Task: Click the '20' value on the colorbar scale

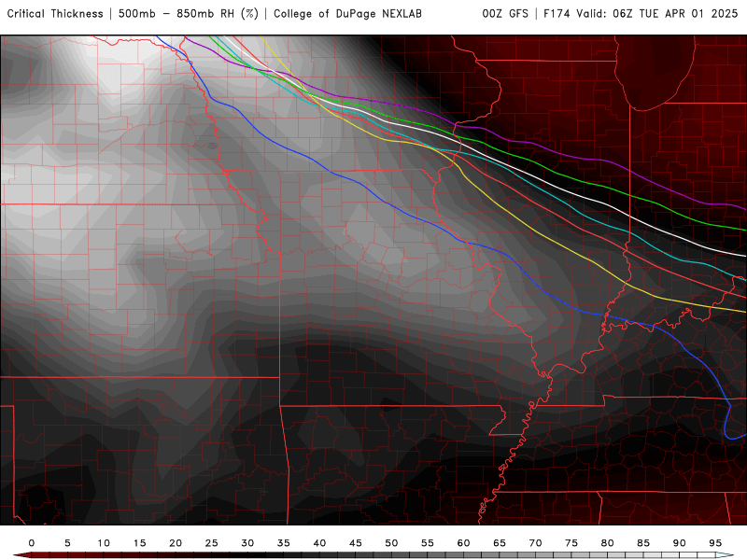Action: (176, 543)
